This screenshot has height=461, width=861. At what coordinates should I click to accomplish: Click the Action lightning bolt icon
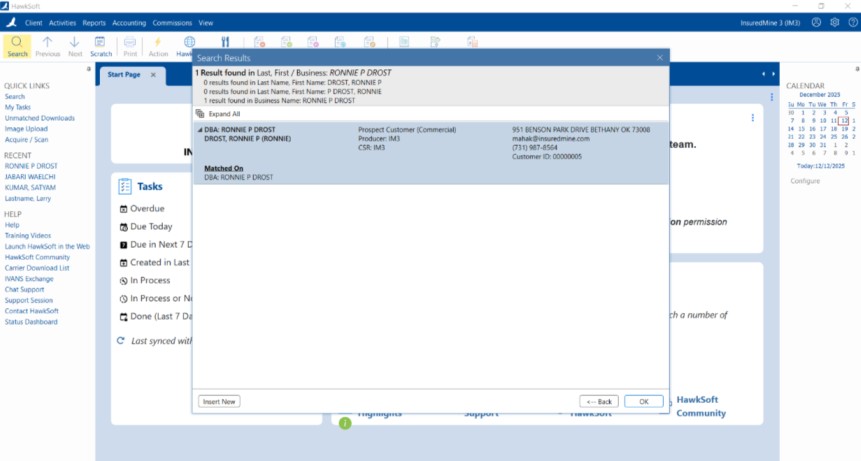[x=158, y=43]
